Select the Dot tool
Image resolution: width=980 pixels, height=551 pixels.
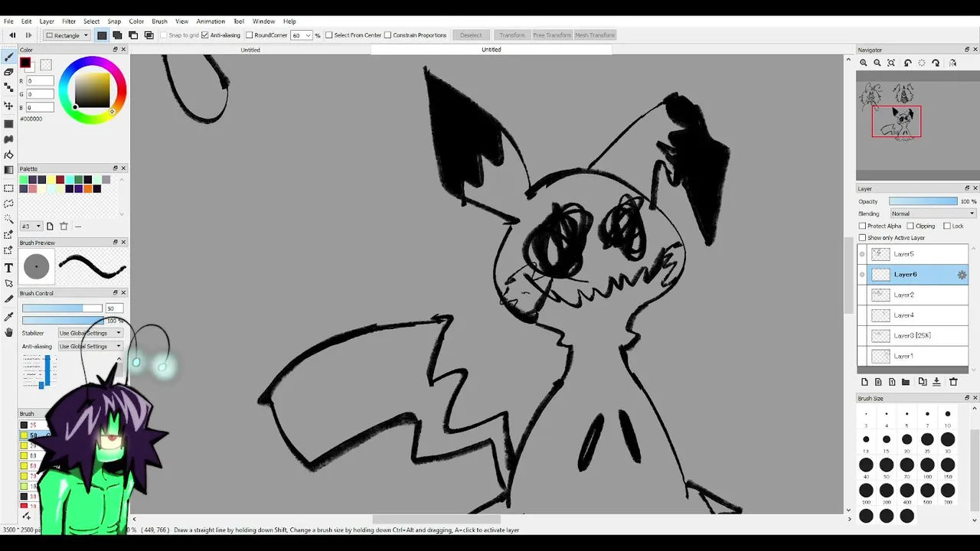(9, 89)
